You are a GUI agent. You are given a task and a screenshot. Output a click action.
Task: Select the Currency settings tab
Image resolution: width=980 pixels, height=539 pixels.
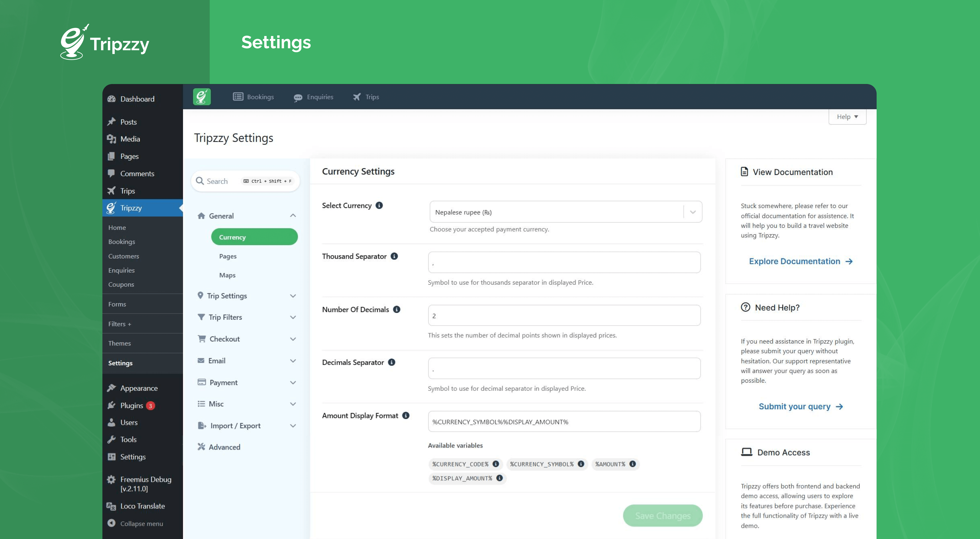point(254,237)
